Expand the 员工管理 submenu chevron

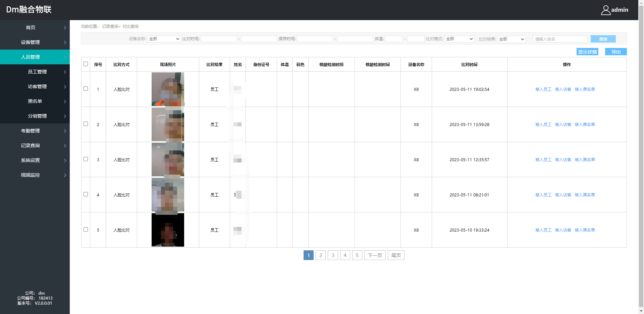click(x=65, y=72)
